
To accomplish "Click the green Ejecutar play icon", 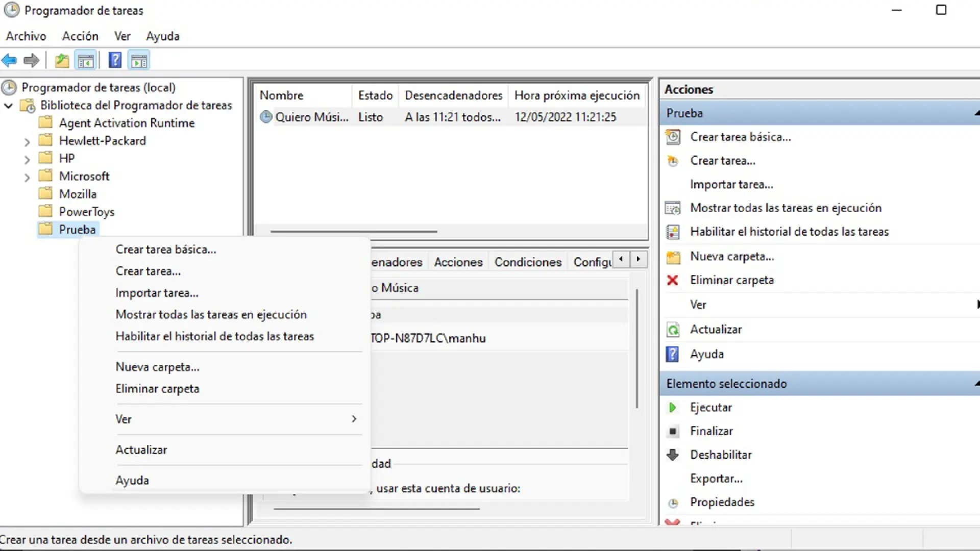I will click(x=672, y=408).
